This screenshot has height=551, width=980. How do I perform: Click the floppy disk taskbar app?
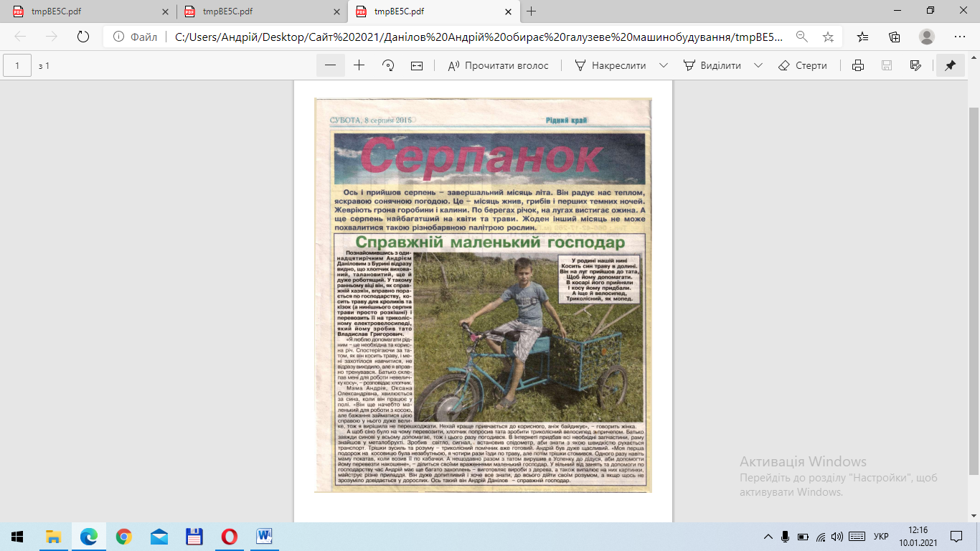click(x=194, y=536)
